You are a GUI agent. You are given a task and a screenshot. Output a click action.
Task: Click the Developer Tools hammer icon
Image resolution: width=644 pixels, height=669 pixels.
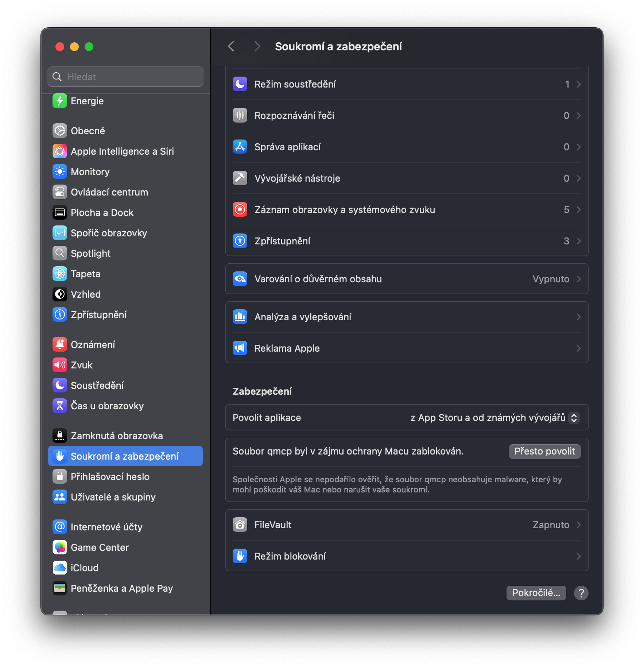tap(240, 178)
